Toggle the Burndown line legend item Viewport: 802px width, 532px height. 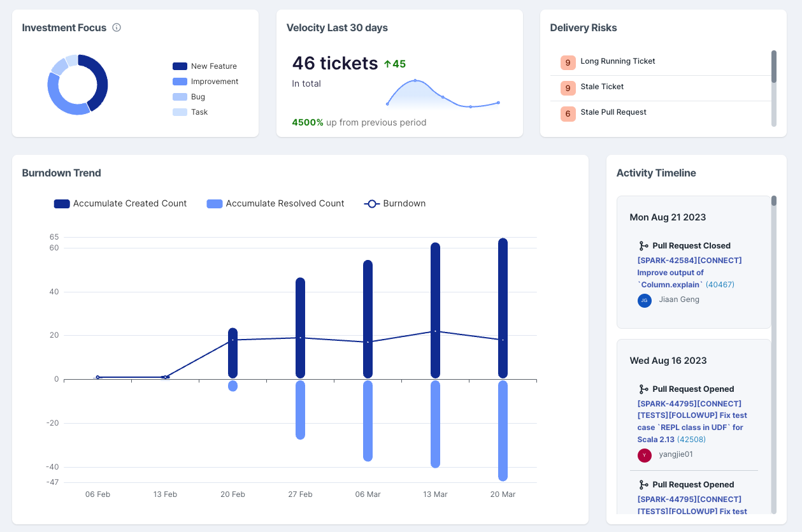pyautogui.click(x=395, y=204)
